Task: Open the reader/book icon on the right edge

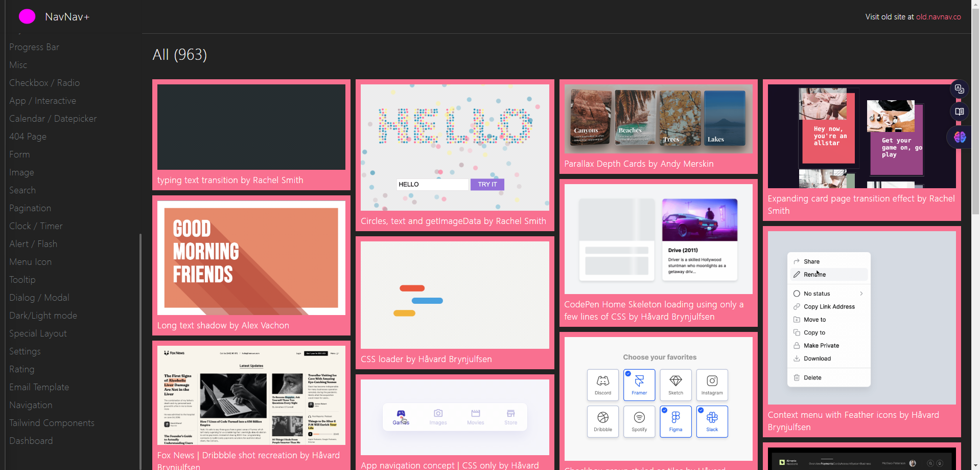Action: pos(959,111)
